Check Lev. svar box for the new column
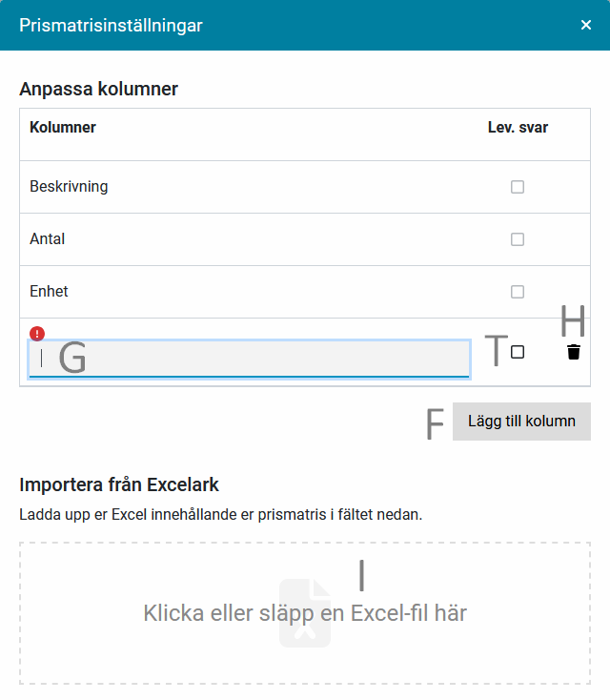The width and height of the screenshot is (610, 700). 518,352
